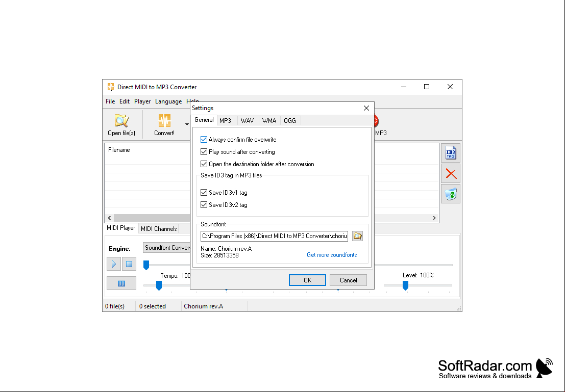Image resolution: width=565 pixels, height=392 pixels.
Task: Stop MIDI playback with Stop button
Action: coord(129,264)
